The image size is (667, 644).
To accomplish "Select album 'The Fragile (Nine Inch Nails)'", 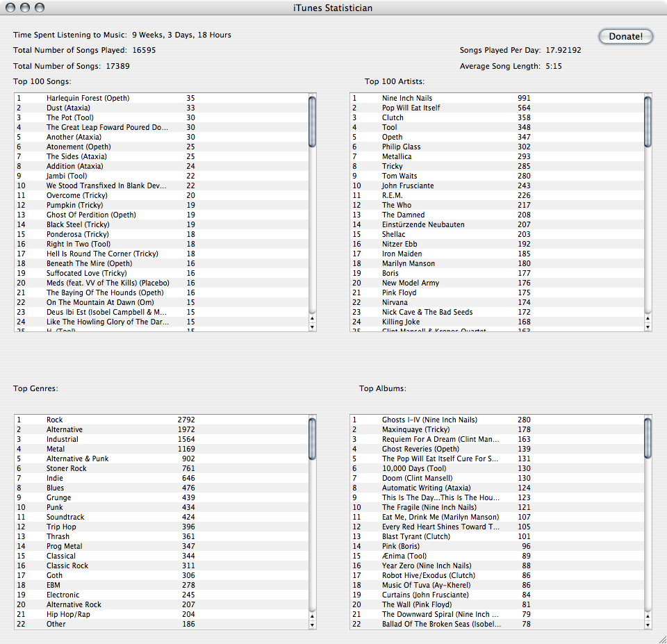I will 497,507.
